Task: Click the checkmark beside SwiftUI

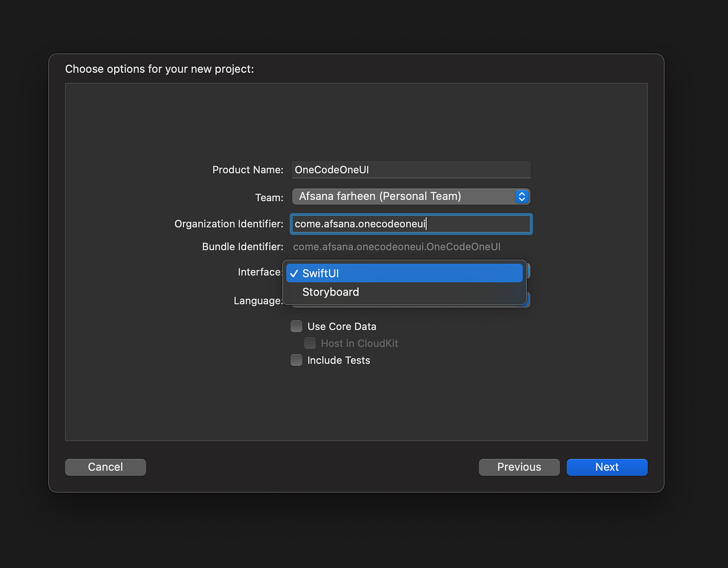Action: click(x=294, y=273)
